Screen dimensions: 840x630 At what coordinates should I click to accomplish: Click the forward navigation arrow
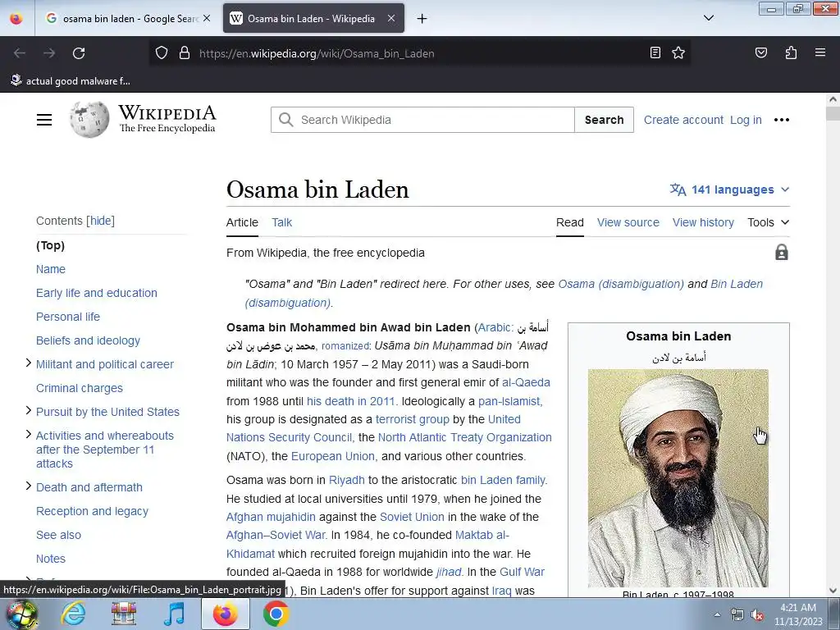[x=49, y=53]
